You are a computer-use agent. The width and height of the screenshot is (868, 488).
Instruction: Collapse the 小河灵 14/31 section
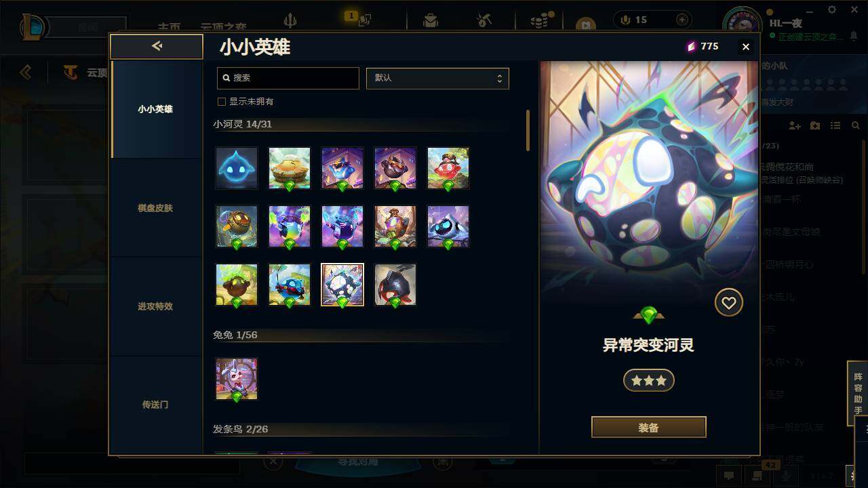[242, 124]
